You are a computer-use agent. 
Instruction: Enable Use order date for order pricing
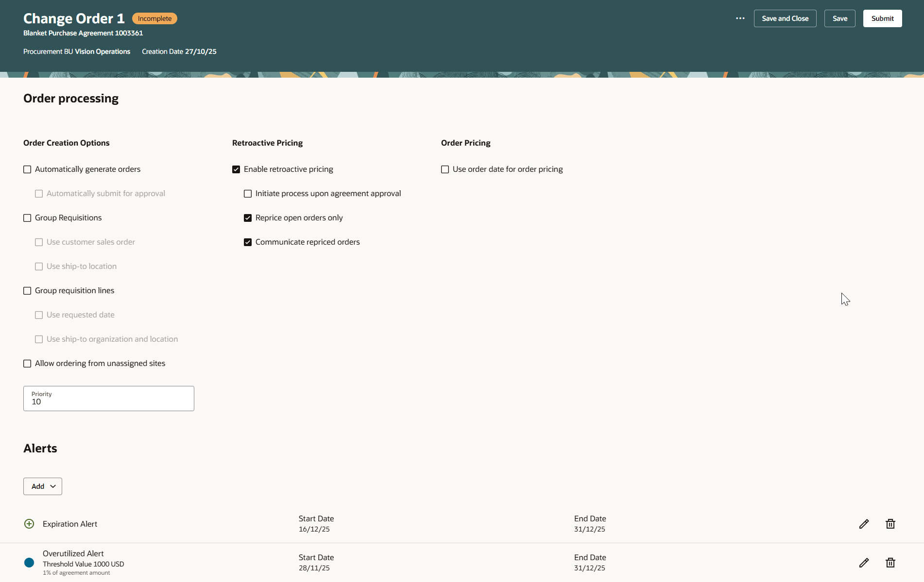pos(445,169)
